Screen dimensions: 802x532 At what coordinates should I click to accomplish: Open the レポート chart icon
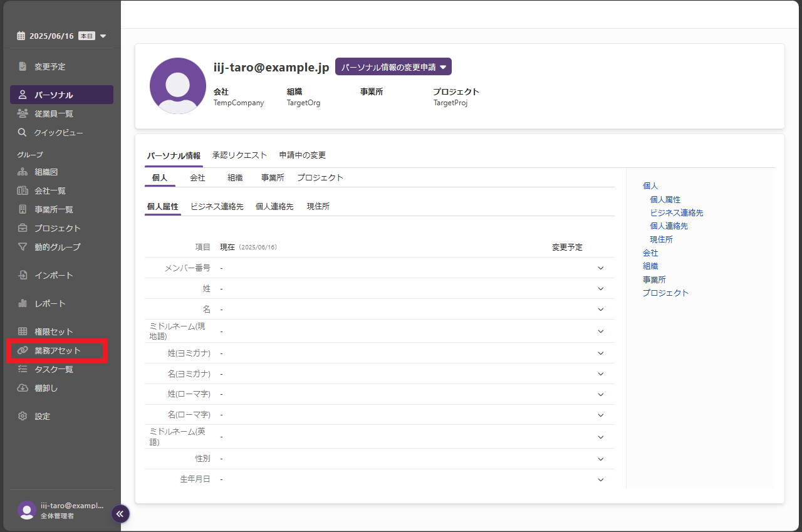pos(23,303)
